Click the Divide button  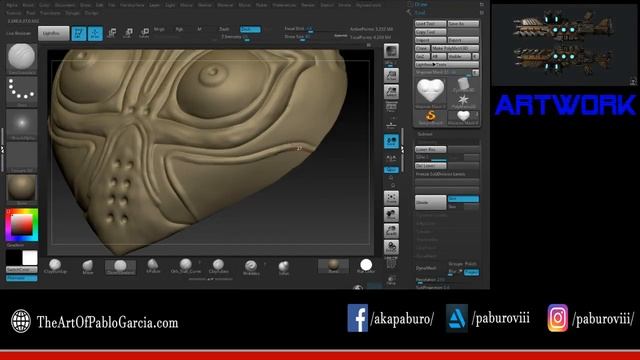coord(431,202)
